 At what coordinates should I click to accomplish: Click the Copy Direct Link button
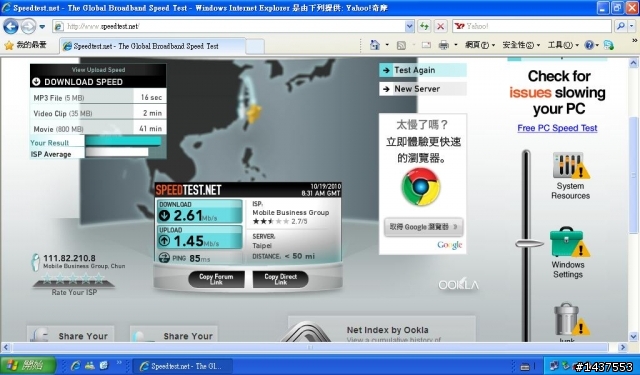[x=280, y=279]
